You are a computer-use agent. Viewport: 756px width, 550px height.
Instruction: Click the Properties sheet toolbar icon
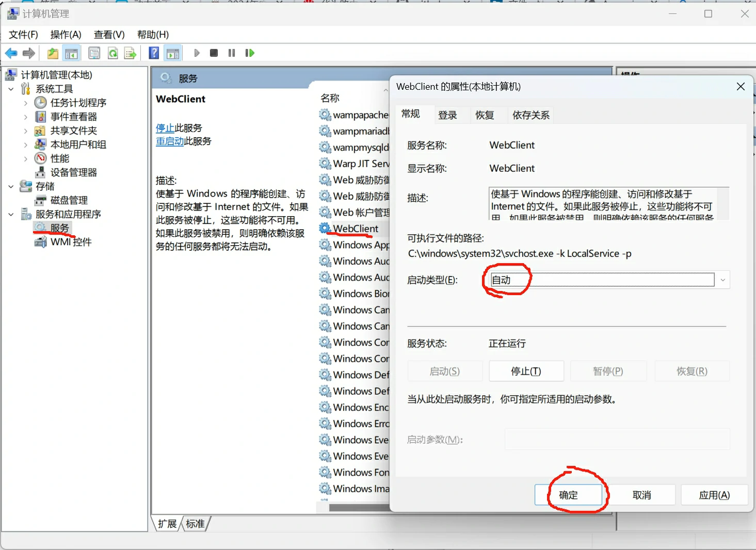[94, 53]
